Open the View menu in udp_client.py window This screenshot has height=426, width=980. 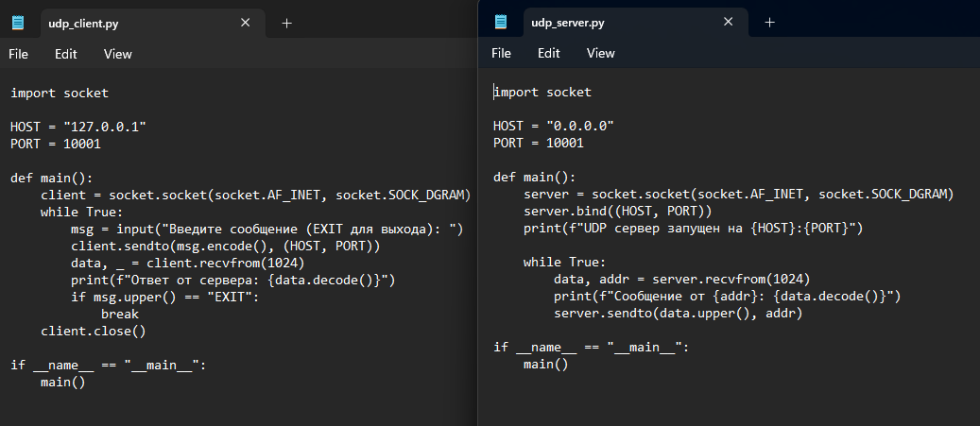click(x=117, y=55)
